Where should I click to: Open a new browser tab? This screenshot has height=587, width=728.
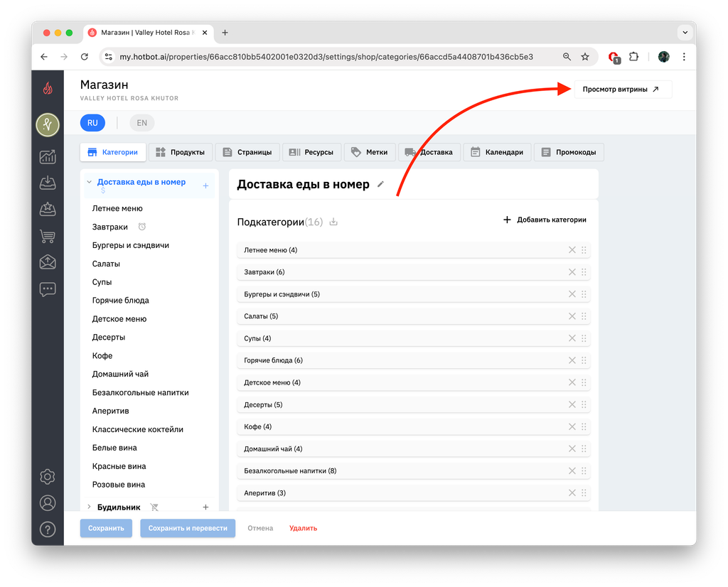pos(225,33)
